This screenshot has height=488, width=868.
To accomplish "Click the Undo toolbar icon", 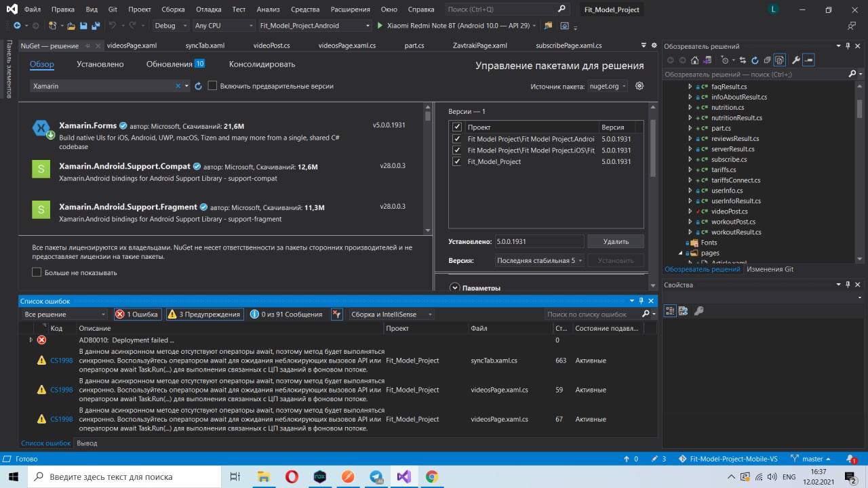I will (113, 26).
